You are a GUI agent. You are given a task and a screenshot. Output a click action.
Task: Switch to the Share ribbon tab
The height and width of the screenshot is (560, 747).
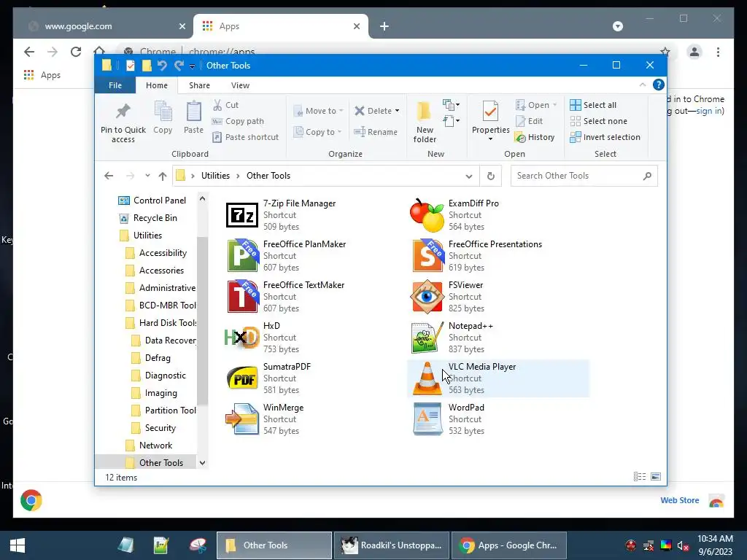199,85
